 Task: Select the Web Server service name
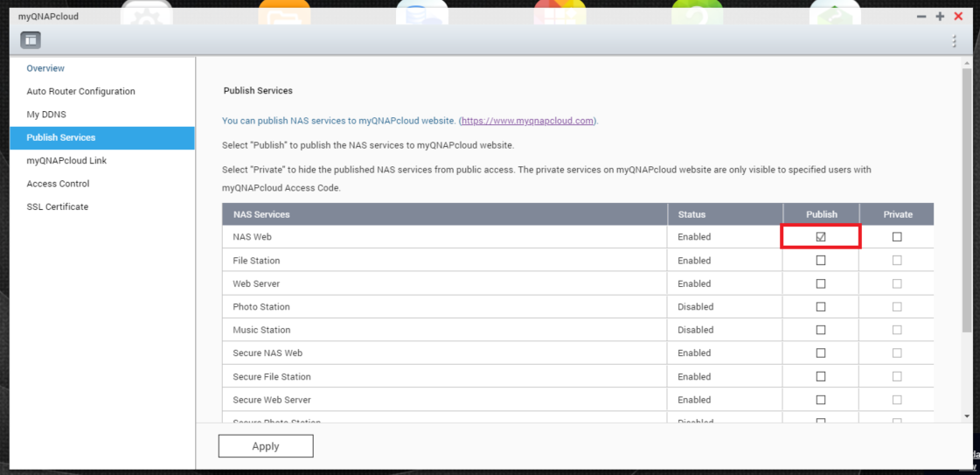[256, 283]
